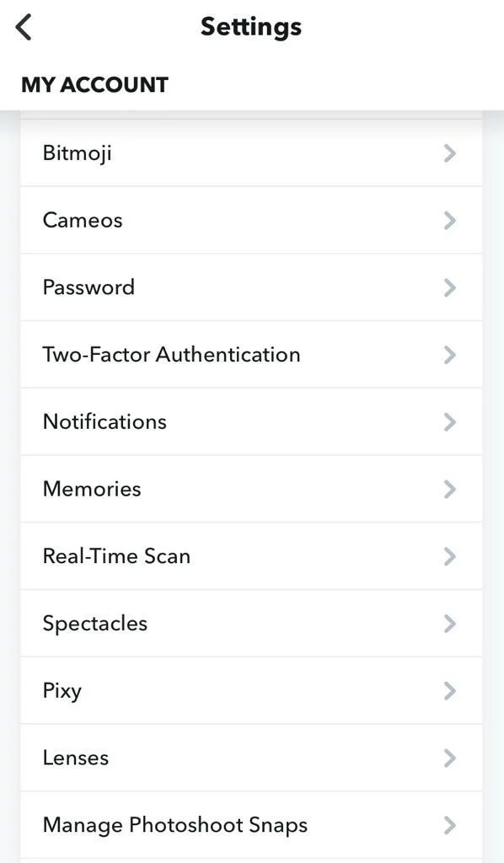Tap the chevron on Two-Factor Authentication row
Viewport: 504px width, 863px height.
coord(450,355)
